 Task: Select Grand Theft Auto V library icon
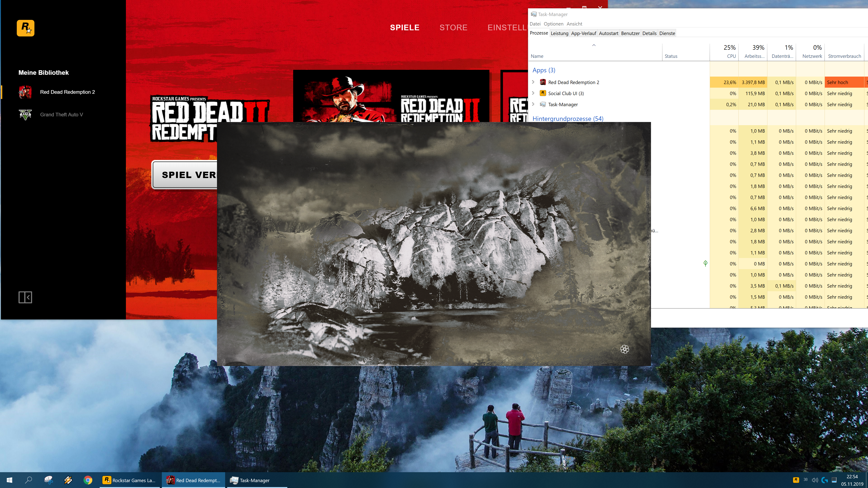25,115
